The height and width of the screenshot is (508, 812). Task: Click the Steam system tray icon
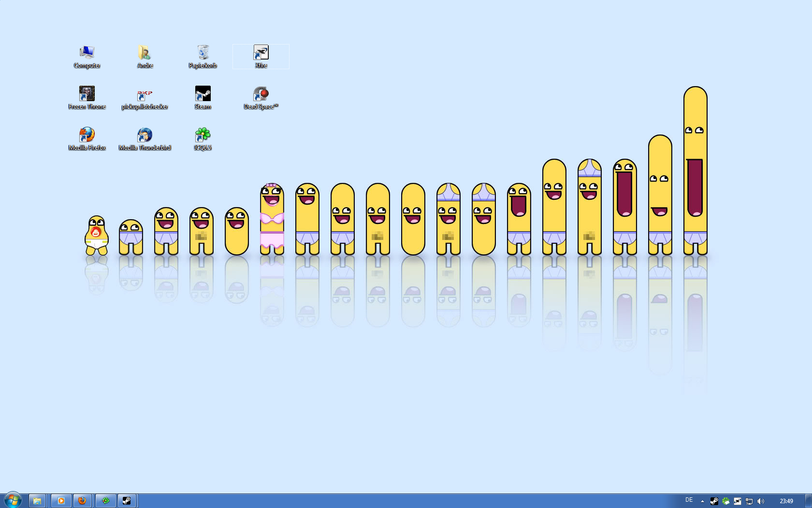pyautogui.click(x=714, y=501)
